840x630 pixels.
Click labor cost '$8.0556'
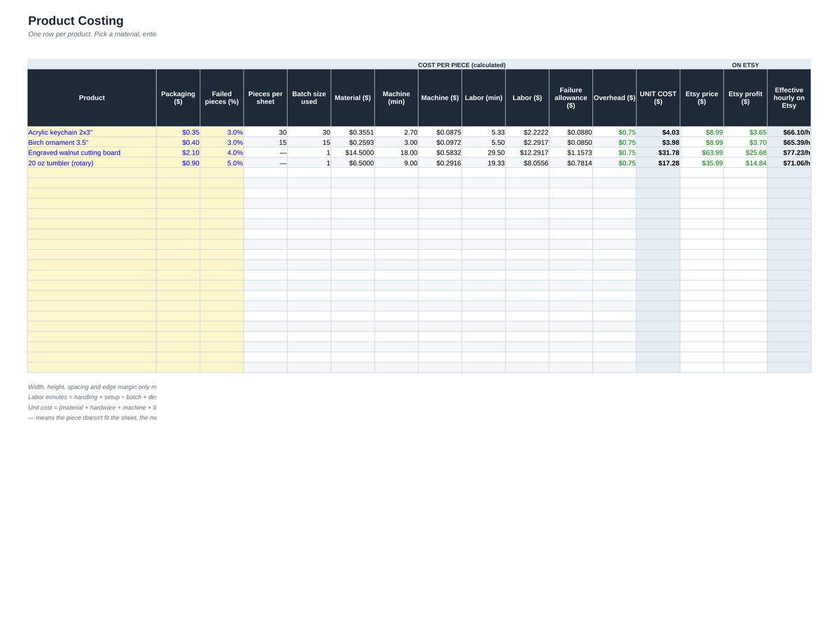click(527, 163)
